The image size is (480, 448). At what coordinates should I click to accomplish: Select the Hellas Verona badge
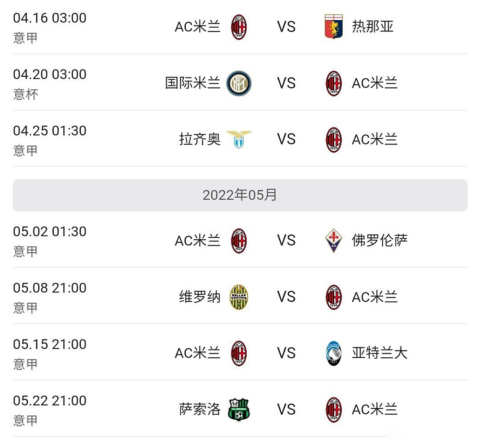[239, 297]
